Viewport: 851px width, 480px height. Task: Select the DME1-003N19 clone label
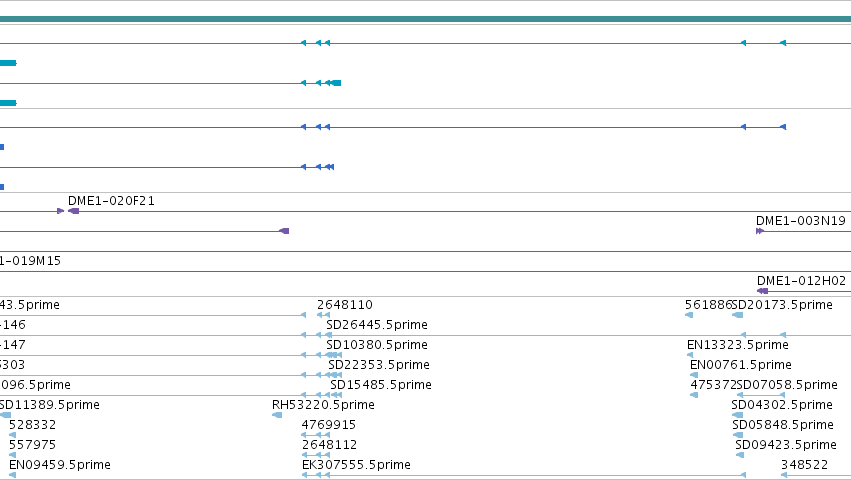(x=801, y=221)
